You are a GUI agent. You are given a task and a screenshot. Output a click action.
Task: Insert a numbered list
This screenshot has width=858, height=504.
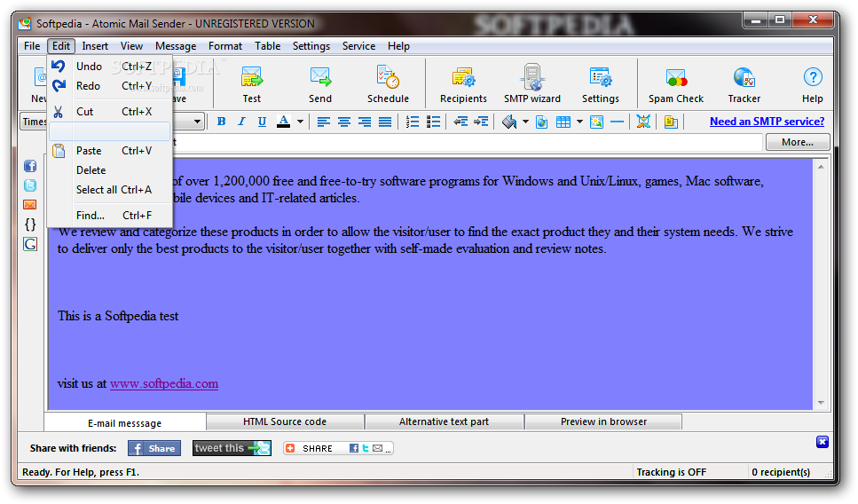tap(413, 122)
